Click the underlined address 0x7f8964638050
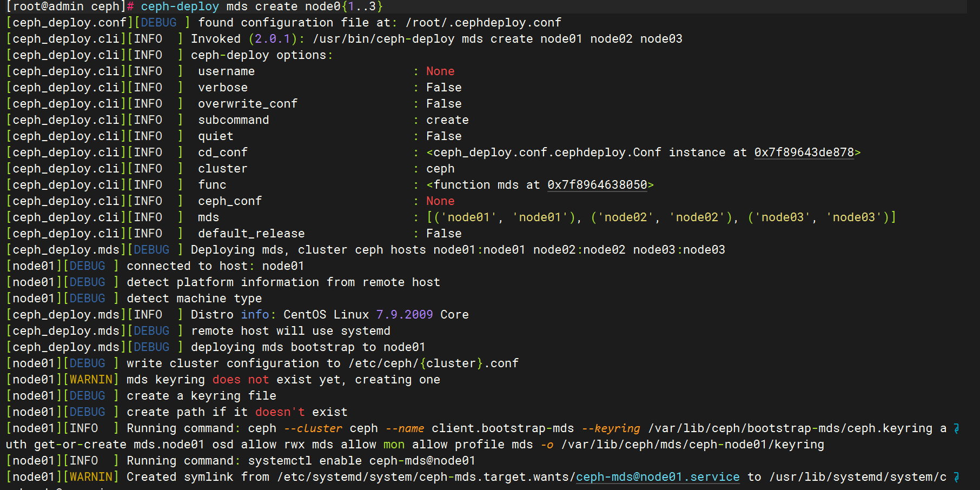Screen dimensions: 980x490 (x=597, y=185)
